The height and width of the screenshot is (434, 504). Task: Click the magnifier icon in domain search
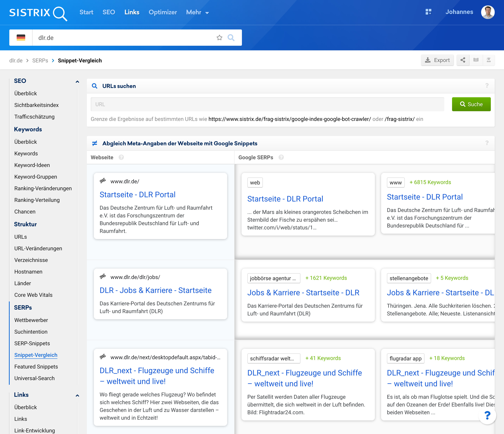point(231,38)
